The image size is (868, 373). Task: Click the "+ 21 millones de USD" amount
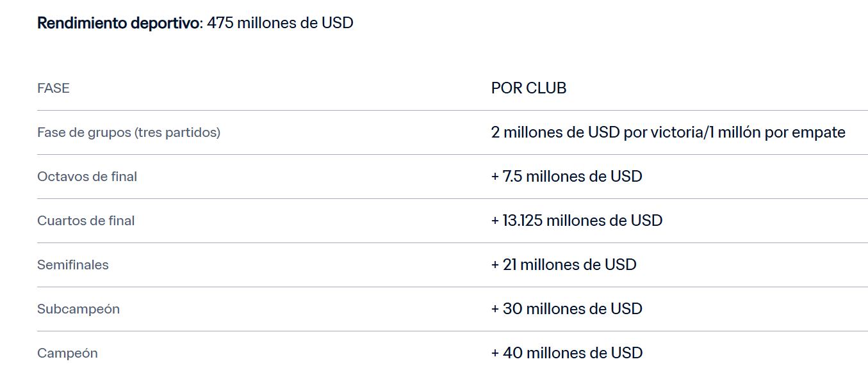pyautogui.click(x=564, y=265)
